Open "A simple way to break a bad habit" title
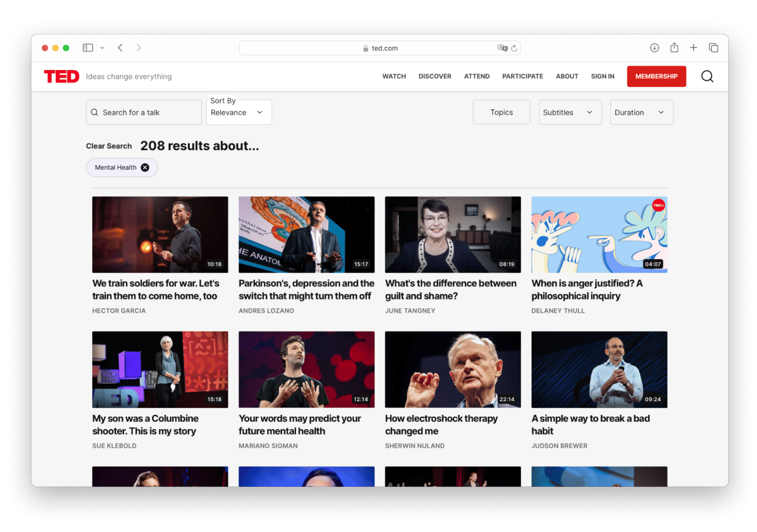 (591, 425)
